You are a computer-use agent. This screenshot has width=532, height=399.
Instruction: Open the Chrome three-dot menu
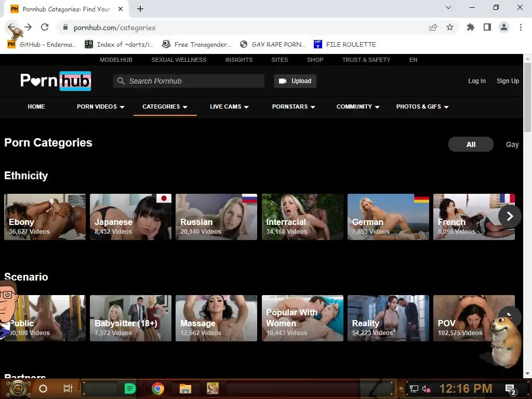point(521,27)
